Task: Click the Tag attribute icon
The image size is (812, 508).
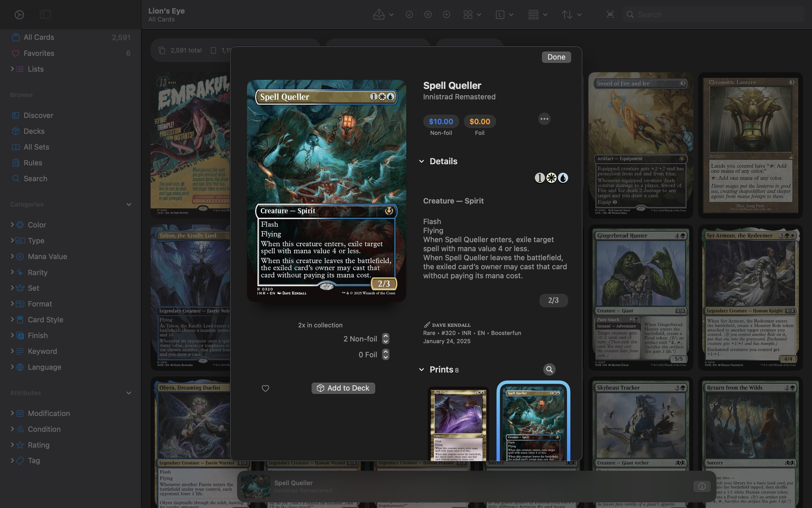Action: (20, 461)
